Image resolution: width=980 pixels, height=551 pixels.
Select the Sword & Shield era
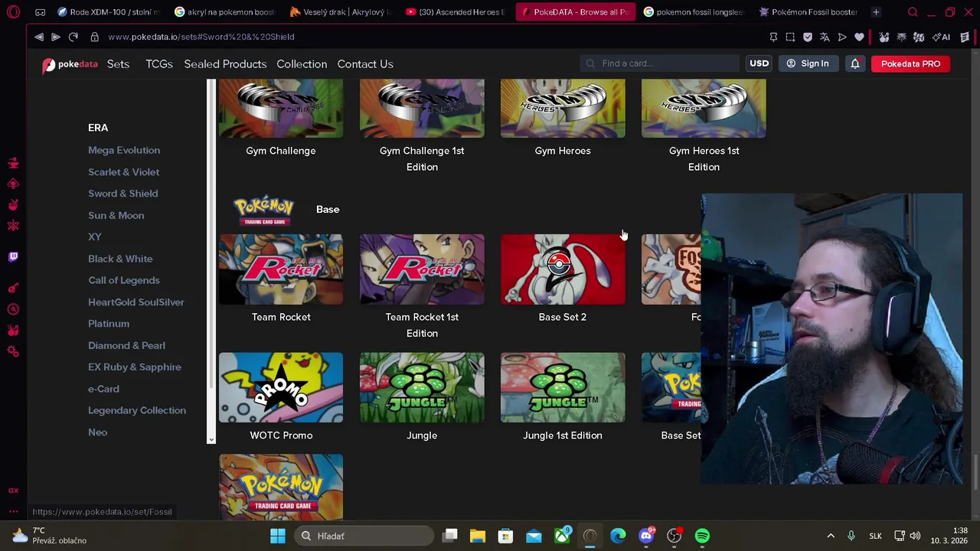pyautogui.click(x=123, y=194)
